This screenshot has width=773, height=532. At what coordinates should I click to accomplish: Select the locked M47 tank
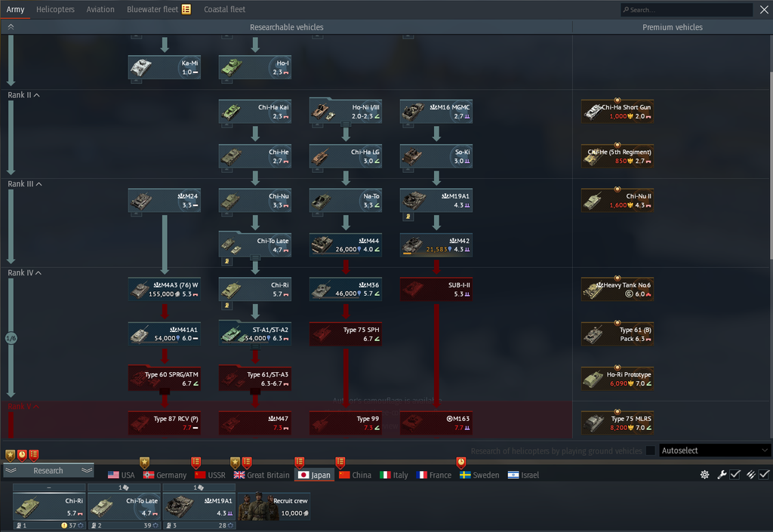click(x=255, y=423)
